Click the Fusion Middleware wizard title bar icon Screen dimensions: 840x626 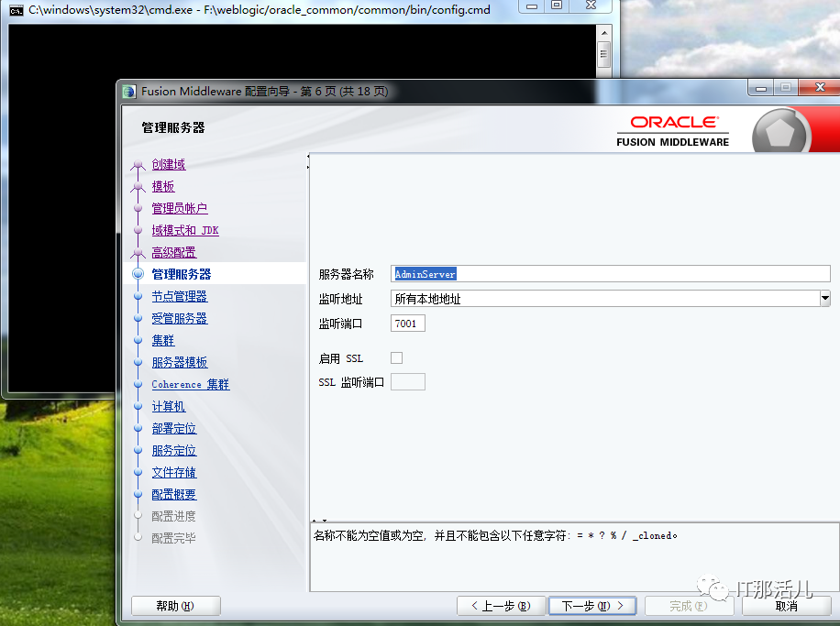tap(129, 92)
